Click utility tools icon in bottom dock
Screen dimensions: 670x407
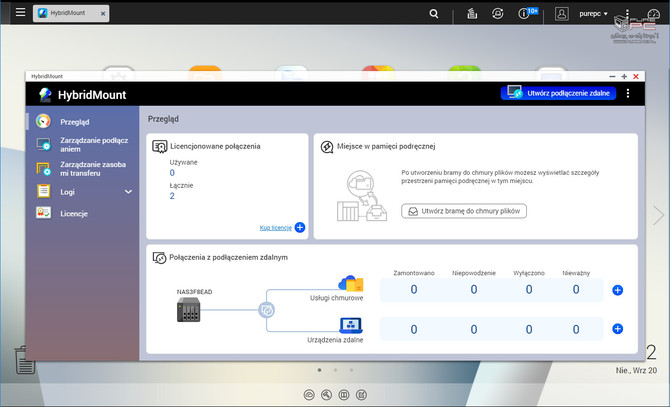tap(326, 395)
